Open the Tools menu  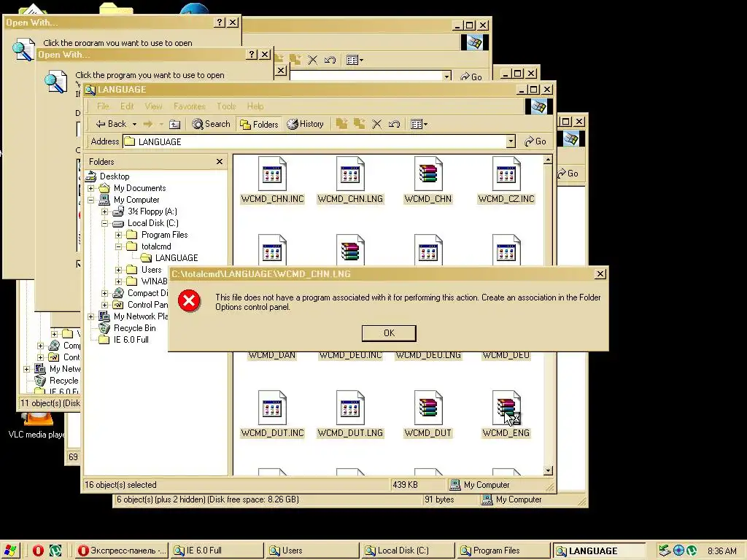[x=226, y=106]
